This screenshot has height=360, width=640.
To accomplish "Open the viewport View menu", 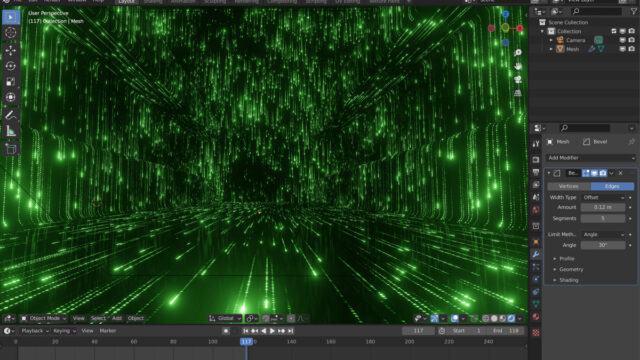I will [78, 318].
